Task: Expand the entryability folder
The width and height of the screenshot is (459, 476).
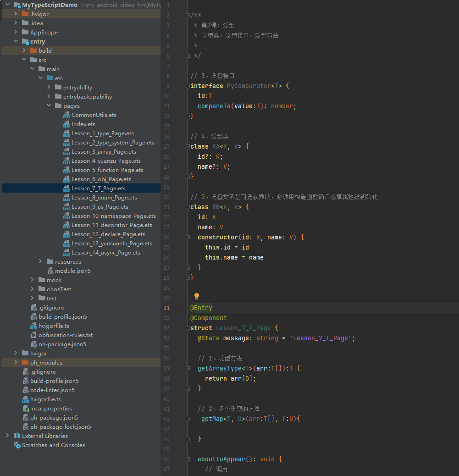Action: tap(49, 87)
